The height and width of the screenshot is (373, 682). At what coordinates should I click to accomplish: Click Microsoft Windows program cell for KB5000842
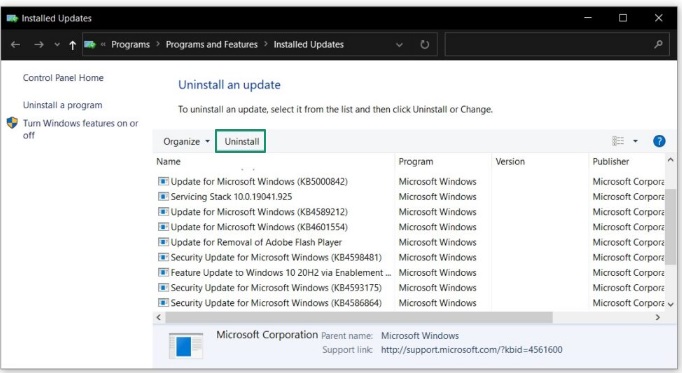[x=437, y=182]
